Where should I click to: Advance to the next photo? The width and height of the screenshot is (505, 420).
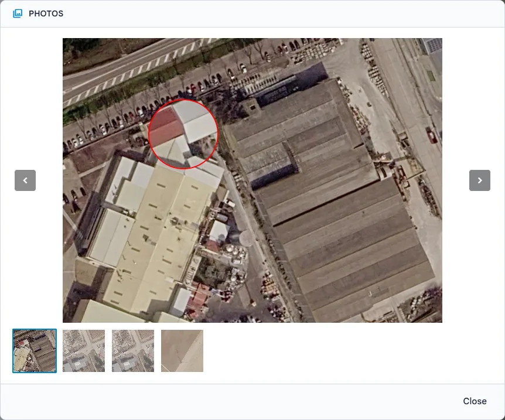(x=480, y=180)
